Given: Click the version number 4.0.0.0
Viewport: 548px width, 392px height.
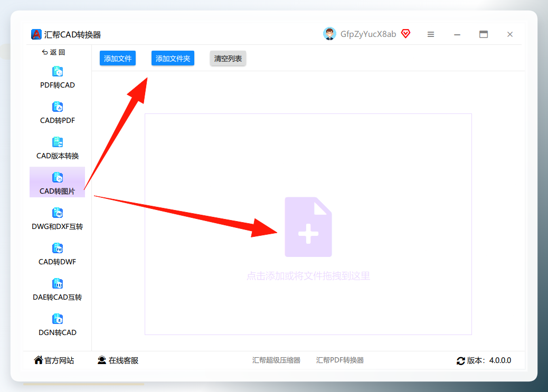Looking at the screenshot, I should click(500, 360).
